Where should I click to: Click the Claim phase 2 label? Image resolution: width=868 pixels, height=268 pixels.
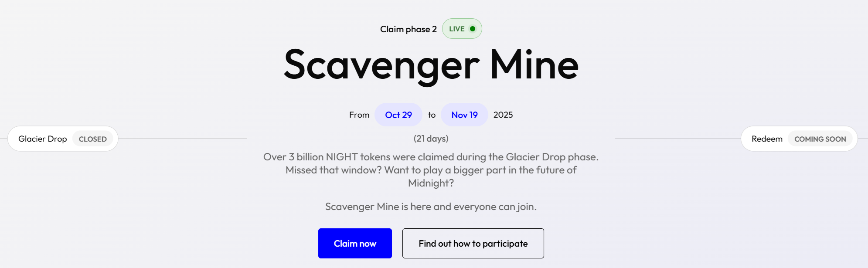[409, 29]
